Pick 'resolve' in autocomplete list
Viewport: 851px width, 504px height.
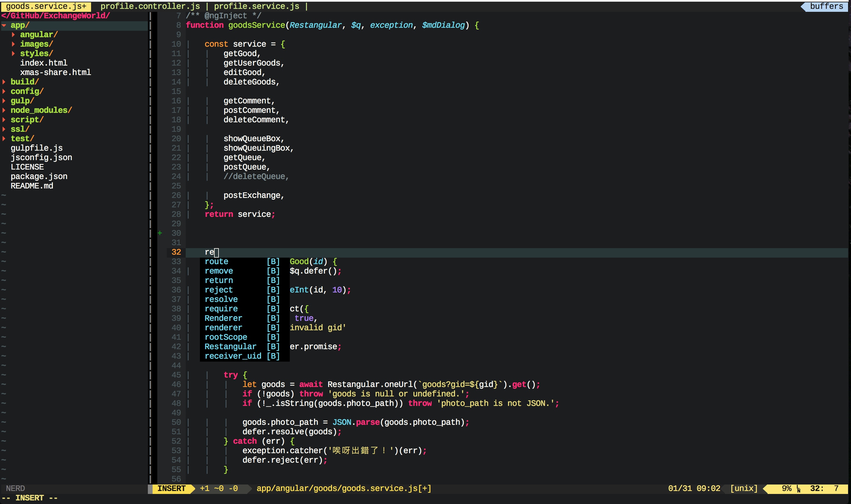221,300
